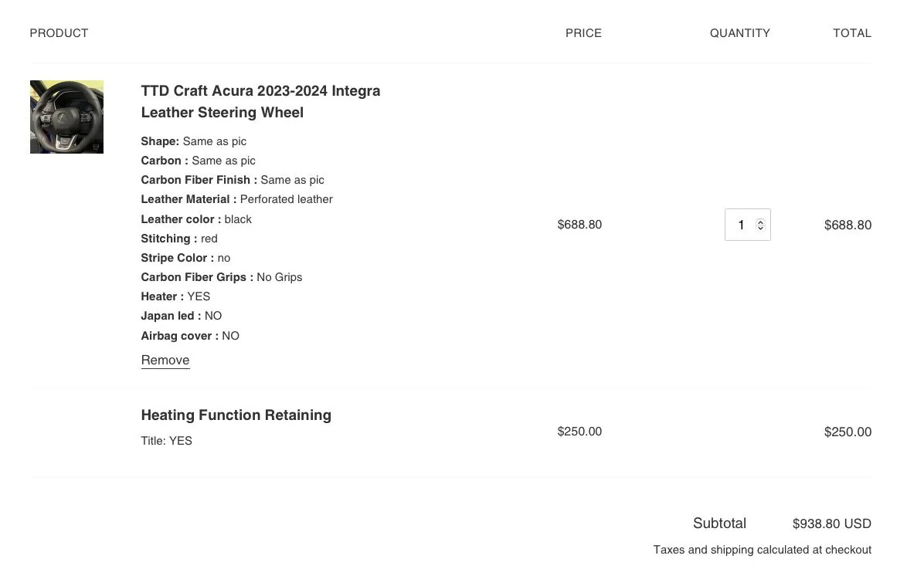The height and width of the screenshot is (569, 924).
Task: Click the $938.80 USD subtotal amount
Action: 831,524
